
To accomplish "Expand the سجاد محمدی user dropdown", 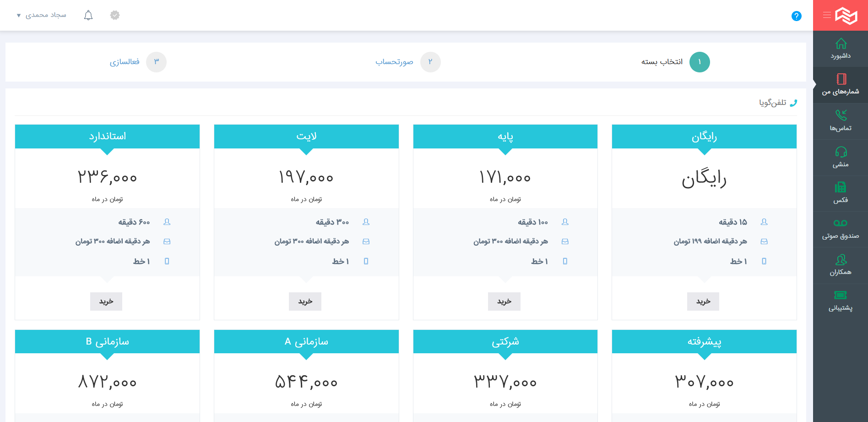I will pyautogui.click(x=42, y=16).
